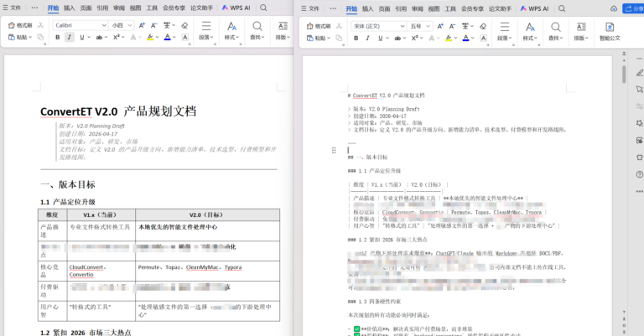Click search icon in left window menu bar
Image resolution: width=644 pixels, height=336 pixels.
click(263, 8)
